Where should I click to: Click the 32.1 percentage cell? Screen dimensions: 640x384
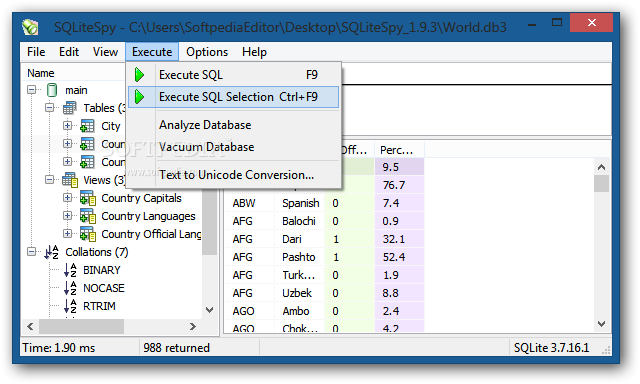400,239
